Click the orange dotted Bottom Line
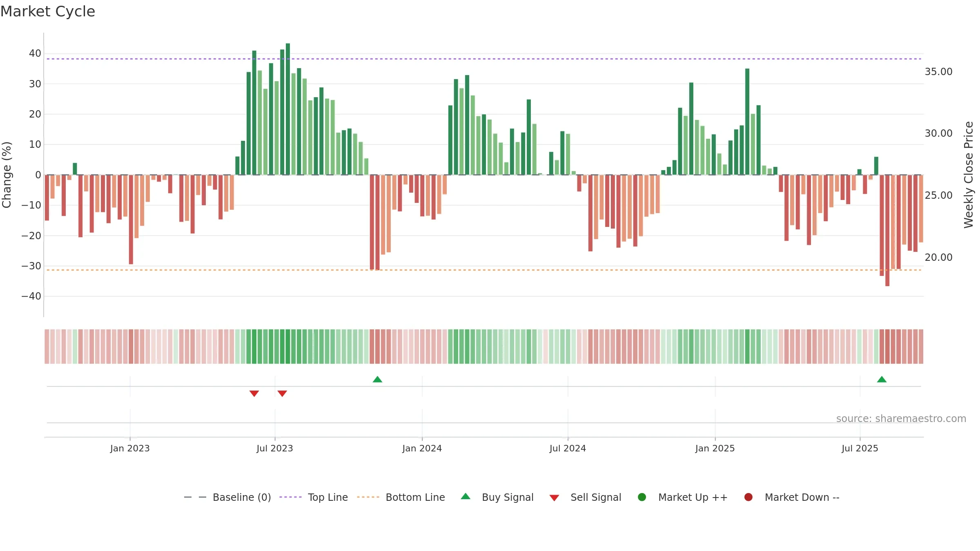 pyautogui.click(x=484, y=270)
